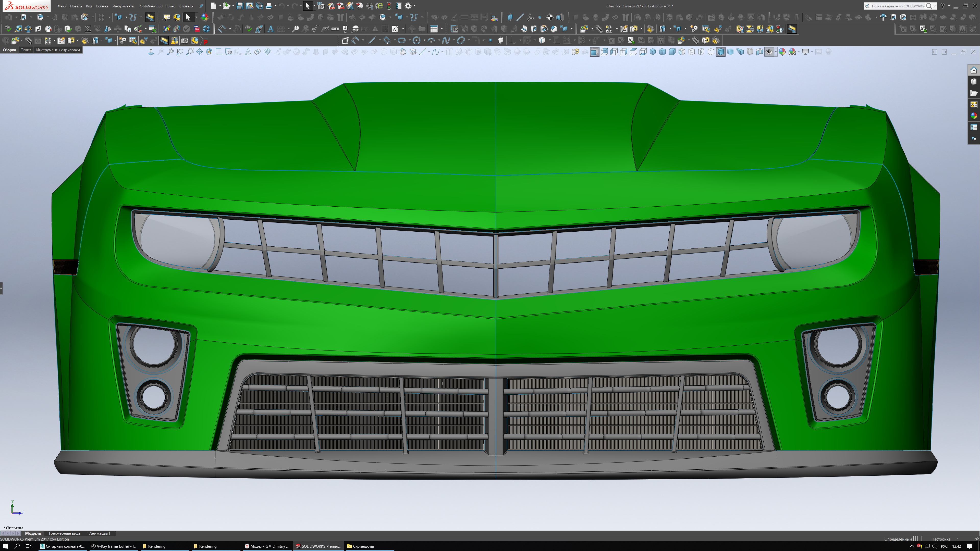Click the Home icon in right task pane
Image resolution: width=980 pixels, height=551 pixels.
(974, 70)
